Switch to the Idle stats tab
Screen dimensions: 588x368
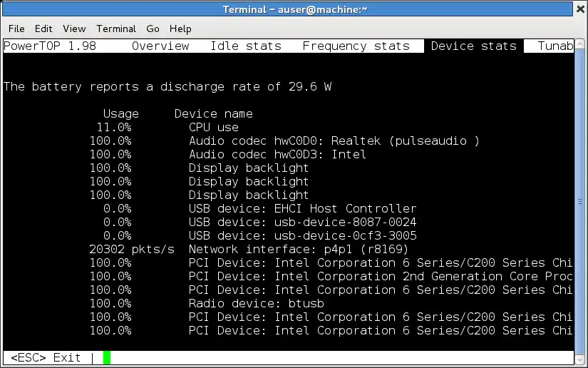[x=246, y=46]
